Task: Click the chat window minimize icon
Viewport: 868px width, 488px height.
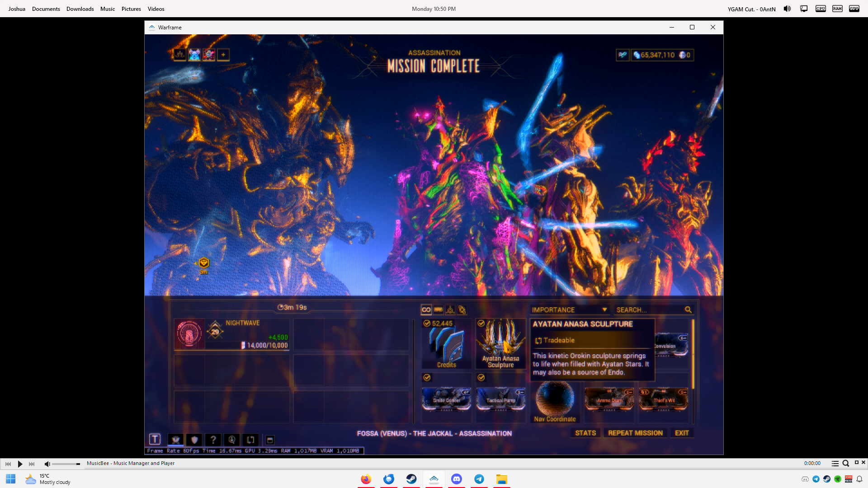Action: [x=270, y=440]
